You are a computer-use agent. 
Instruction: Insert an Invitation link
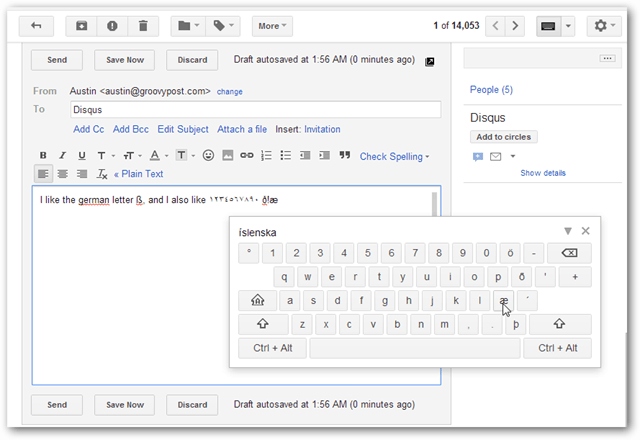(x=322, y=129)
